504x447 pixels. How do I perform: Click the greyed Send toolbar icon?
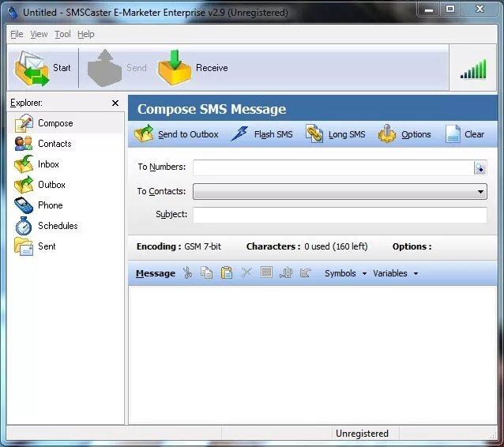click(x=104, y=68)
